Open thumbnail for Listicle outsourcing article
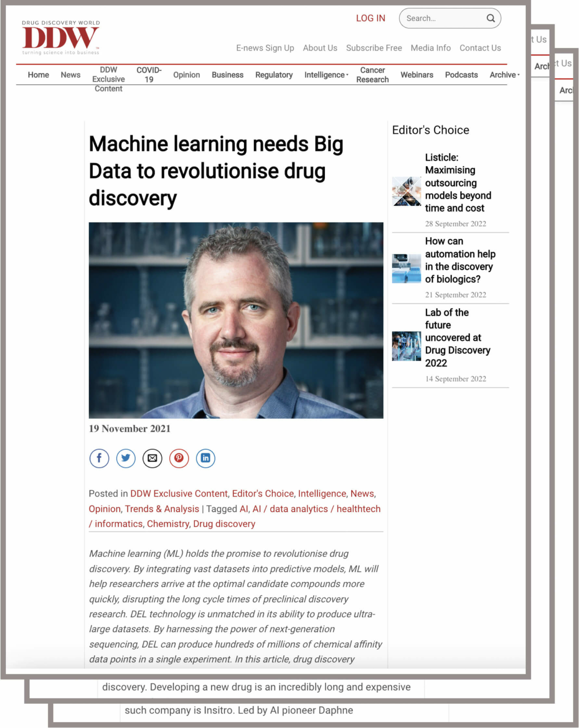Screen dimensions: 579x728 406,191
